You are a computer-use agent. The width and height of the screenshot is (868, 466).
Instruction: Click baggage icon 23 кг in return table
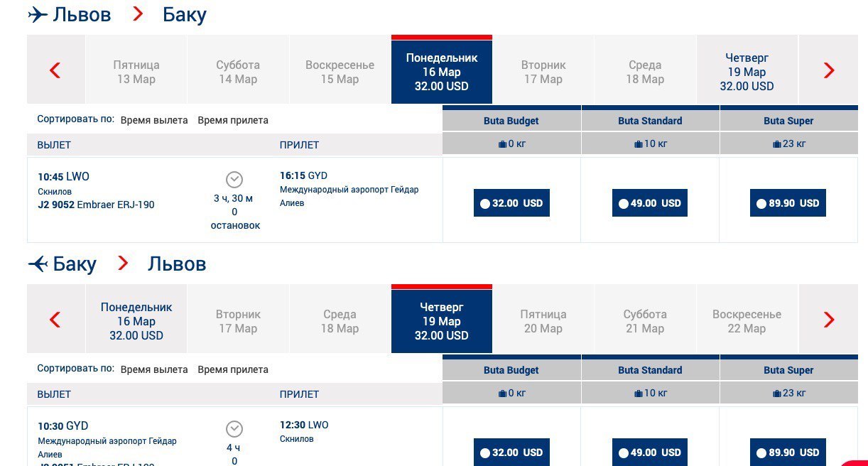coord(776,393)
